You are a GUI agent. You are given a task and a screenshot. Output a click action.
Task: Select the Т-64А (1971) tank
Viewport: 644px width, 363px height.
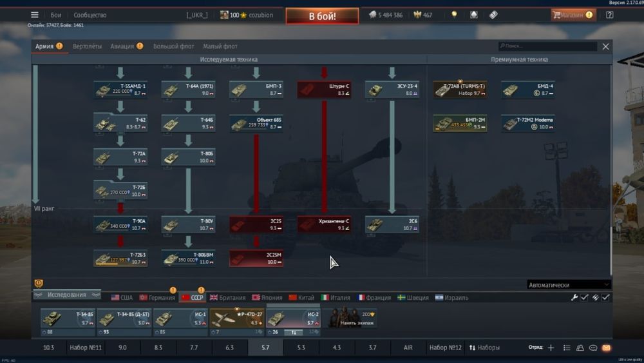pyautogui.click(x=188, y=89)
